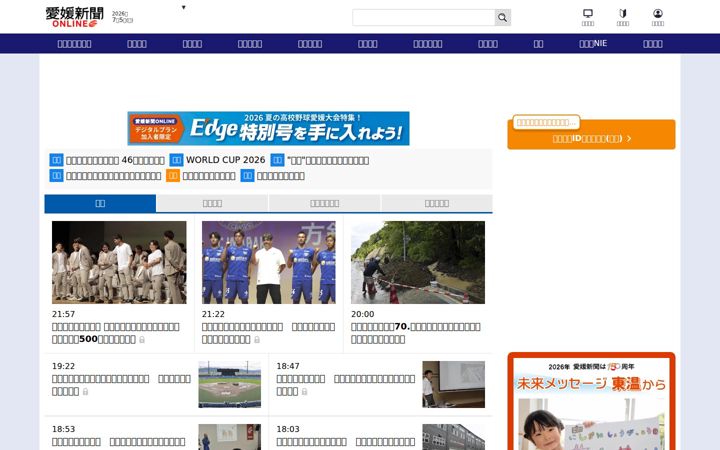The height and width of the screenshot is (450, 720).
Task: Click the 21:57 timestamp
Action: [x=63, y=314]
